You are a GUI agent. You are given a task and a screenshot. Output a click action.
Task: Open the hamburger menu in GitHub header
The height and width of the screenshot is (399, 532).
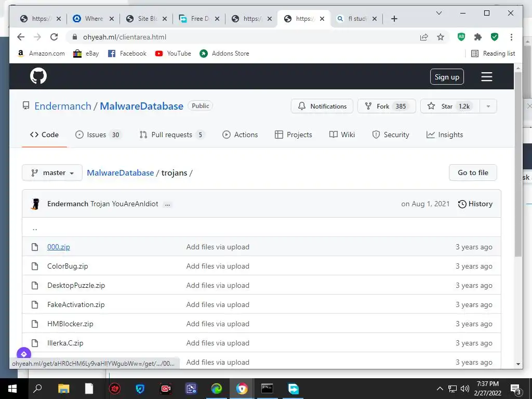point(486,77)
